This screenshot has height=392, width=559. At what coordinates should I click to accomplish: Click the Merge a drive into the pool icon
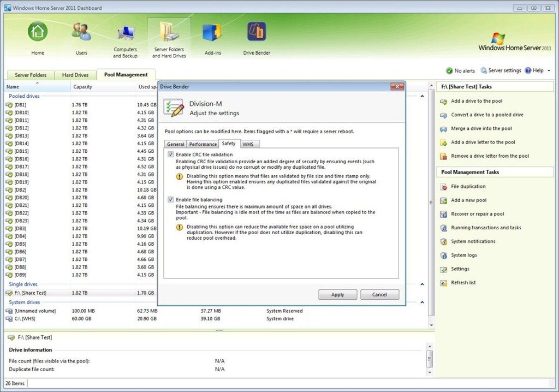pos(443,129)
